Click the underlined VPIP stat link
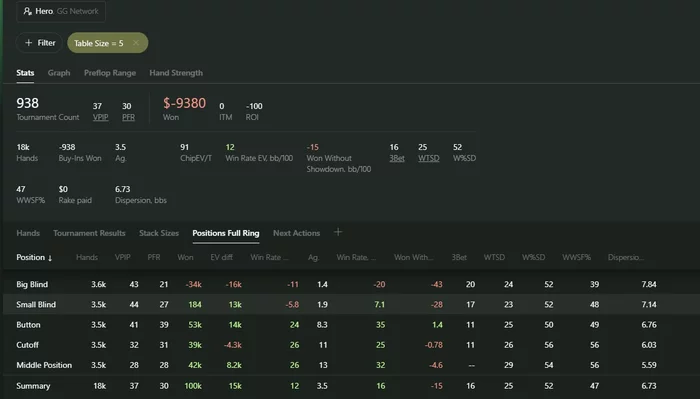 pos(100,117)
